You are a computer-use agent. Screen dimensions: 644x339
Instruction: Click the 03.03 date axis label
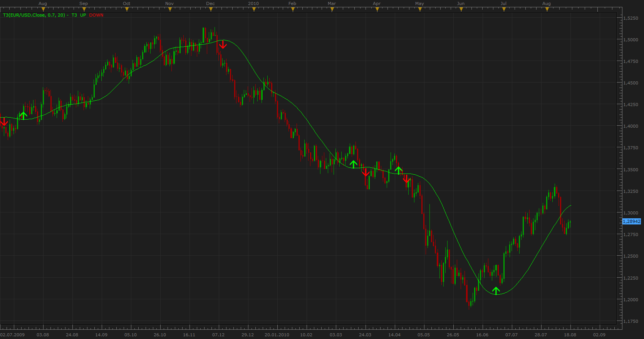click(x=336, y=335)
